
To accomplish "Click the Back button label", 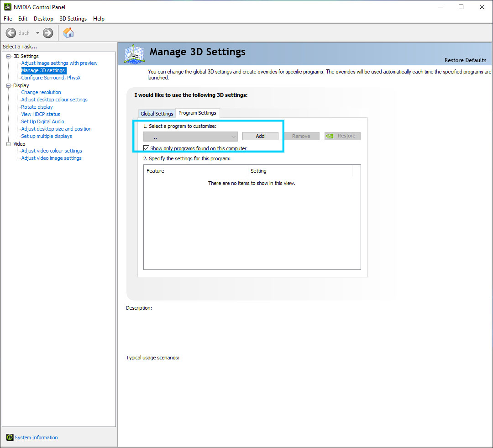I will (24, 33).
